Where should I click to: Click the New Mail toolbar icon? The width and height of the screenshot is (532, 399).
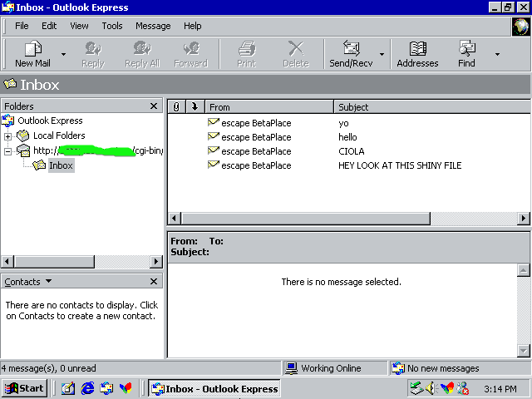point(32,49)
